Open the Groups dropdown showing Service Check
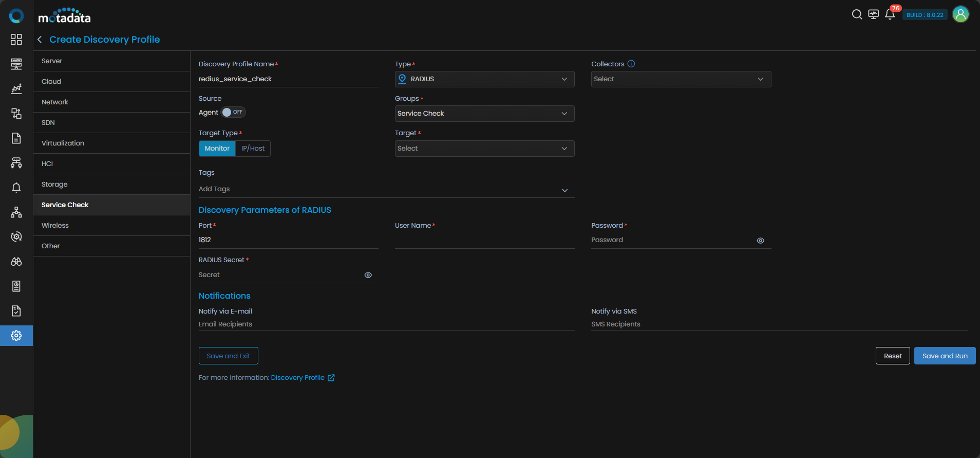980x458 pixels. pos(484,114)
